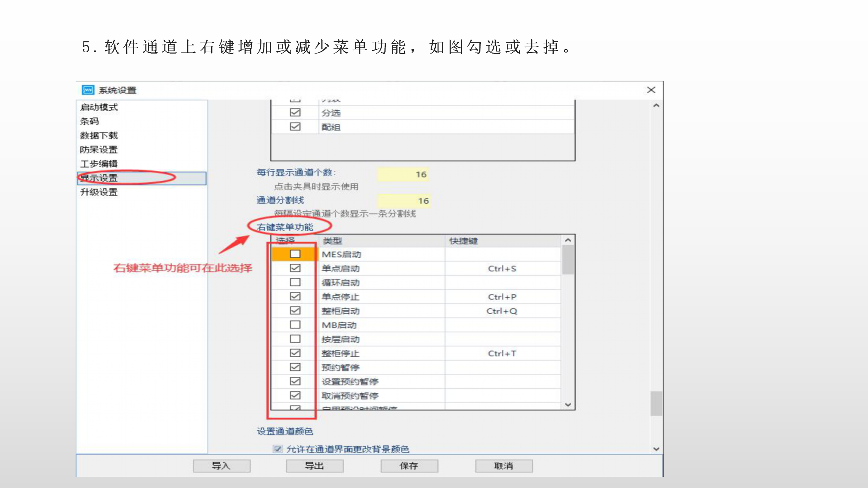Uncheck the 整柜停止 checkbox
Viewport: 868px width, 488px height.
(x=295, y=353)
